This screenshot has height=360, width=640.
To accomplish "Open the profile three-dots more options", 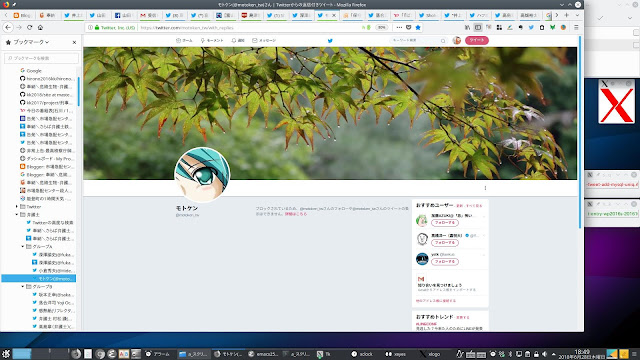I will pyautogui.click(x=485, y=188).
